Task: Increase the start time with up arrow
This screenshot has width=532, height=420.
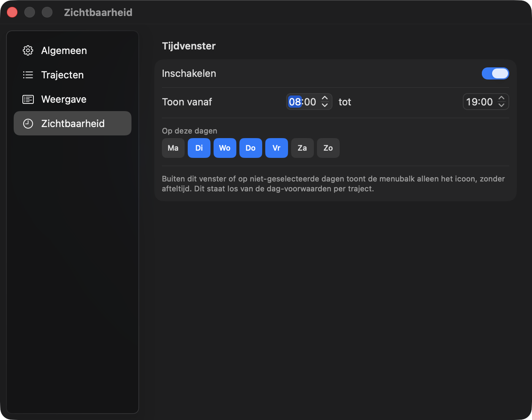Action: (325, 98)
